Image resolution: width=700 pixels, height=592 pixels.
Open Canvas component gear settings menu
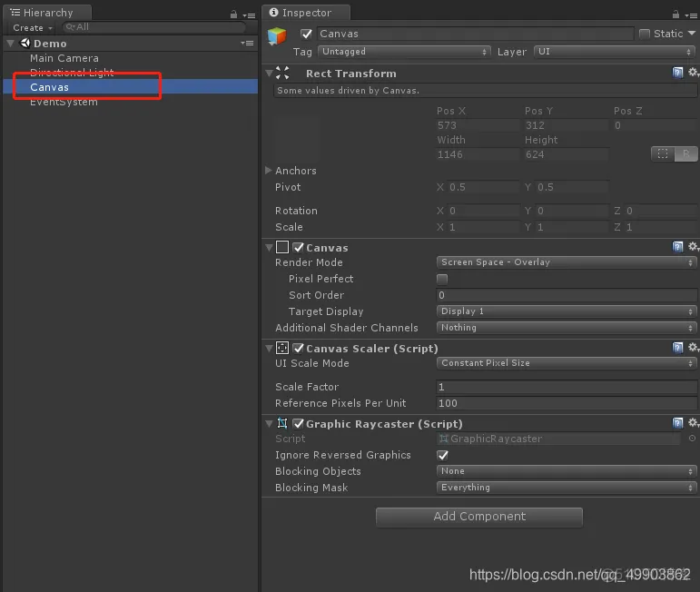point(693,247)
